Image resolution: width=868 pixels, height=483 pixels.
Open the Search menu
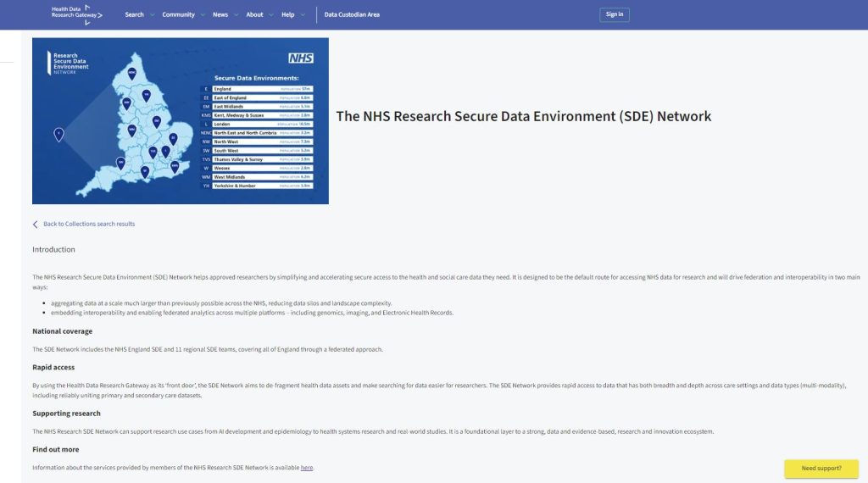[134, 15]
